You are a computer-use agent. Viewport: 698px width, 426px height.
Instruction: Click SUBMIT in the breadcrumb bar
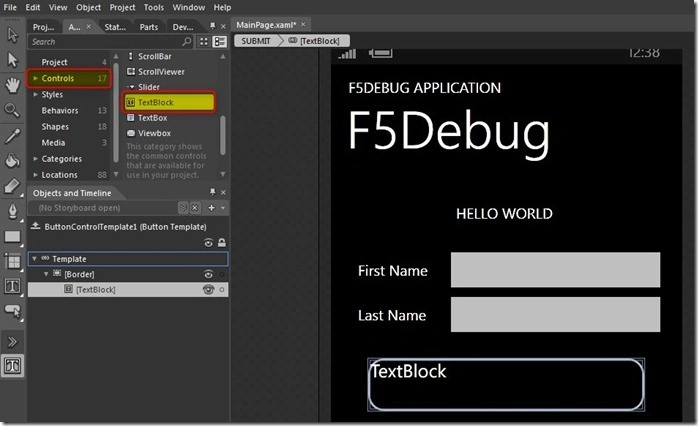(x=256, y=41)
